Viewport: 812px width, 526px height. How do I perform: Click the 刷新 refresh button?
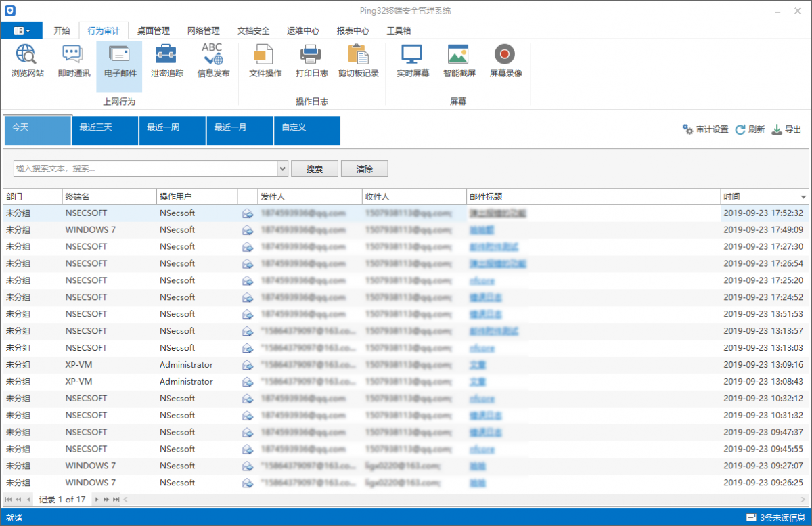[750, 129]
